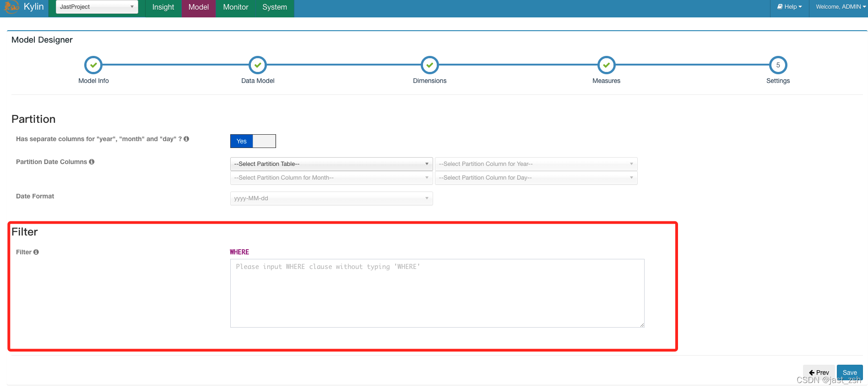Click the Kylin logo icon
Screen dimensions: 868x389
[x=11, y=7]
